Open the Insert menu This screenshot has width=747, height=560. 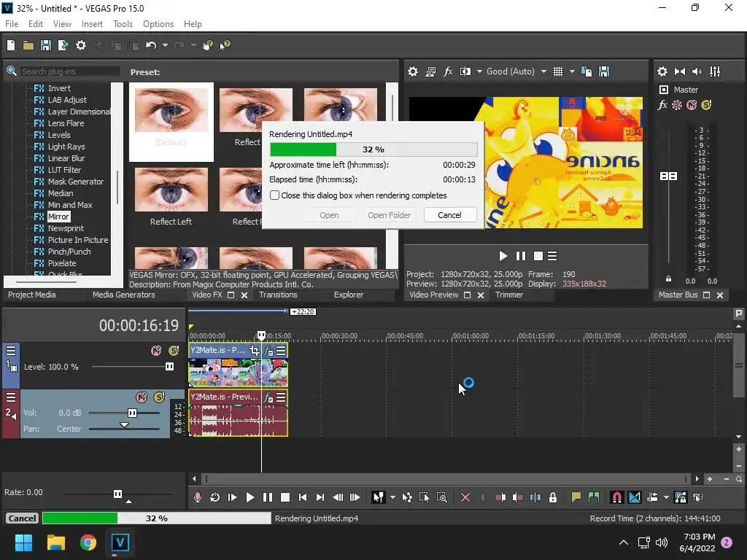tap(92, 24)
